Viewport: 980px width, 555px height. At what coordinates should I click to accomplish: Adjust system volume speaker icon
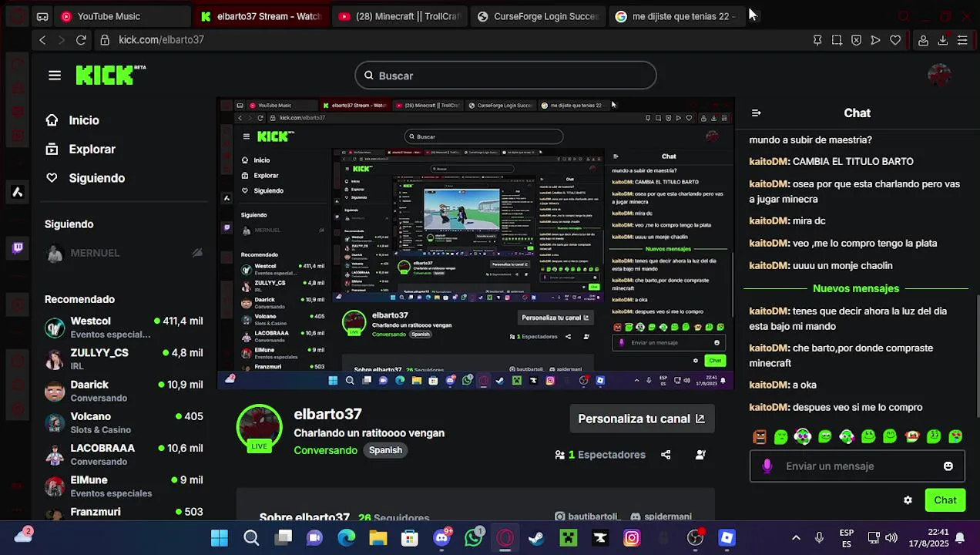point(891,538)
